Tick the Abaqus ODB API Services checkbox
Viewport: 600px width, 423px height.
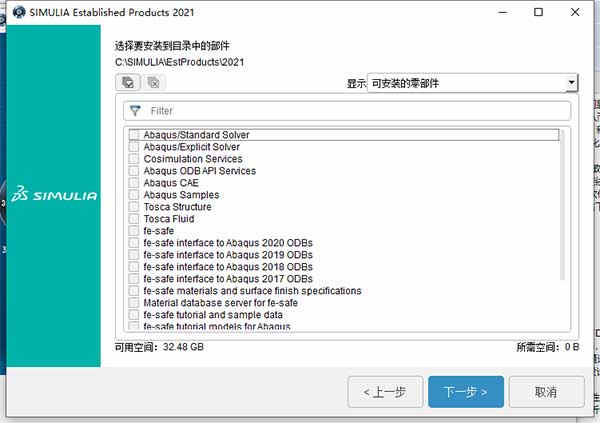(134, 171)
